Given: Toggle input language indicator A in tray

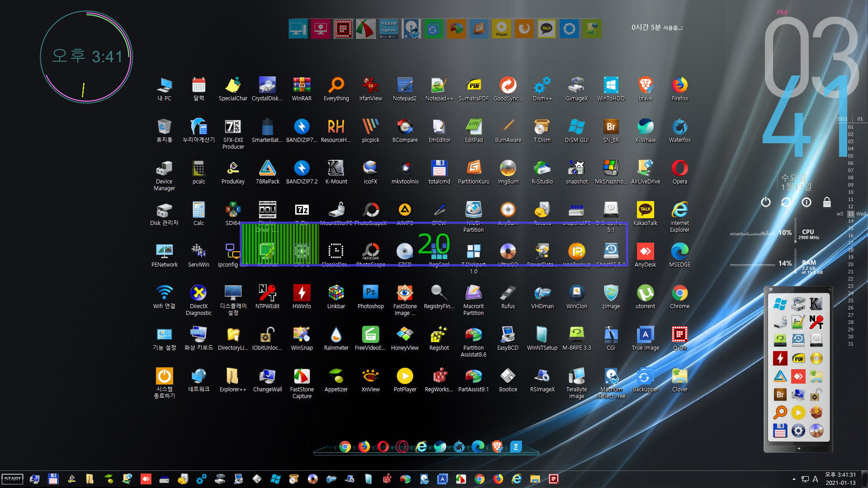Looking at the screenshot, I should tap(815, 479).
